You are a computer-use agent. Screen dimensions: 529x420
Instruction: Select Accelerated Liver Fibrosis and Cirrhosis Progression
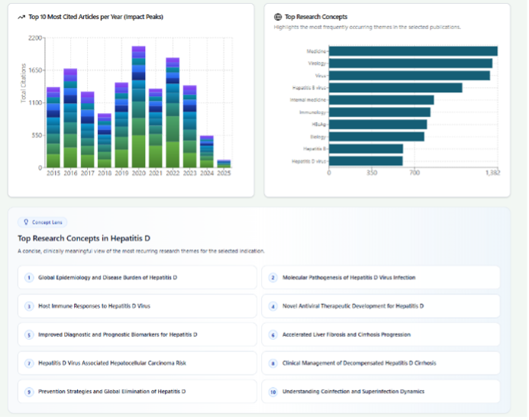pyautogui.click(x=381, y=335)
